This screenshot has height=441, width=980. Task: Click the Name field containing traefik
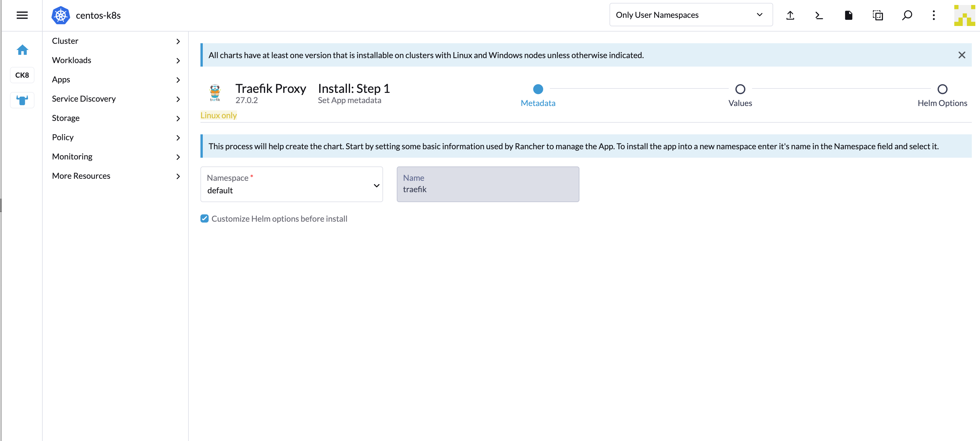pyautogui.click(x=488, y=184)
